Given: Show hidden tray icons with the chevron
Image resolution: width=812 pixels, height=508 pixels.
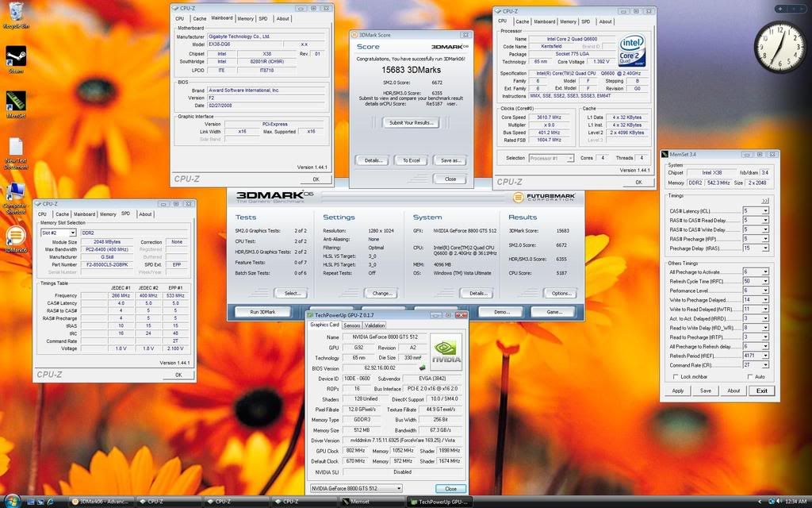Looking at the screenshot, I should point(760,502).
